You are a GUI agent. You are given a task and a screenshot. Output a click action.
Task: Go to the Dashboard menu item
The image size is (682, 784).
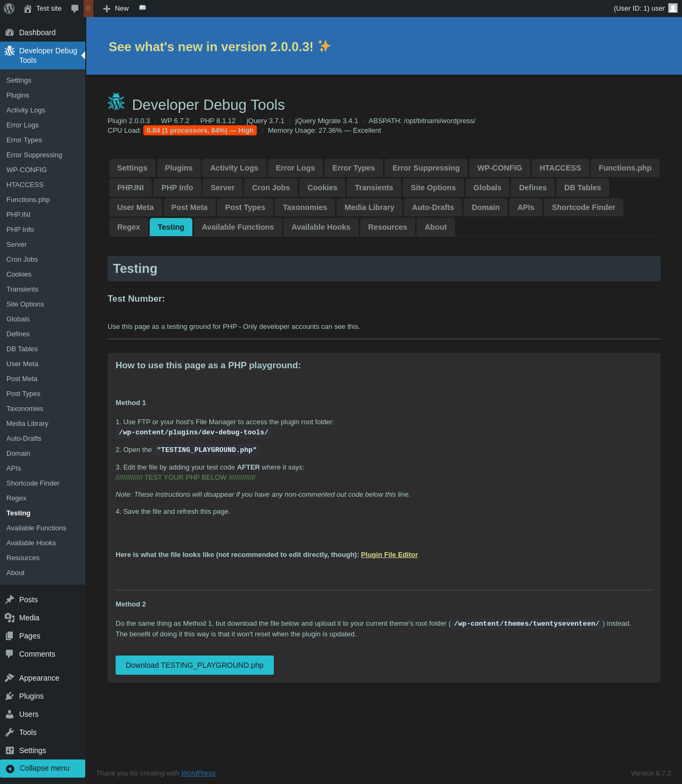point(43,33)
